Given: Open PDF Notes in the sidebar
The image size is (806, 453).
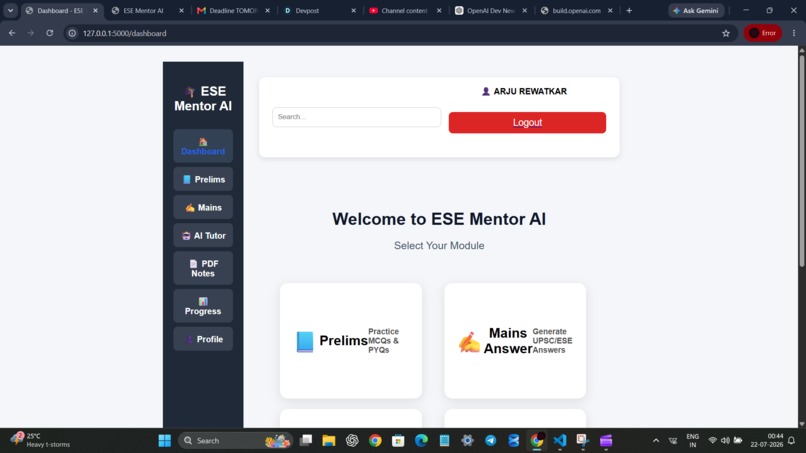Looking at the screenshot, I should pyautogui.click(x=203, y=268).
